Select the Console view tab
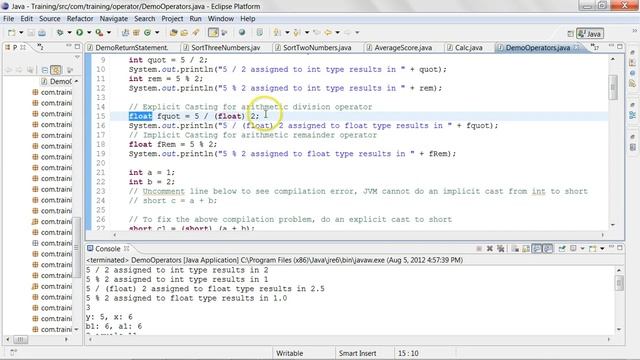The image size is (640, 360). pos(107,249)
